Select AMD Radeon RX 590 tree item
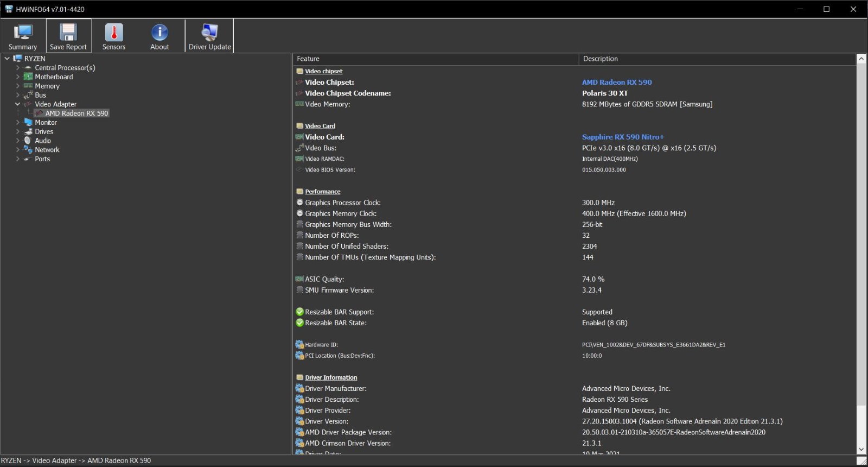The image size is (868, 467). [x=76, y=113]
